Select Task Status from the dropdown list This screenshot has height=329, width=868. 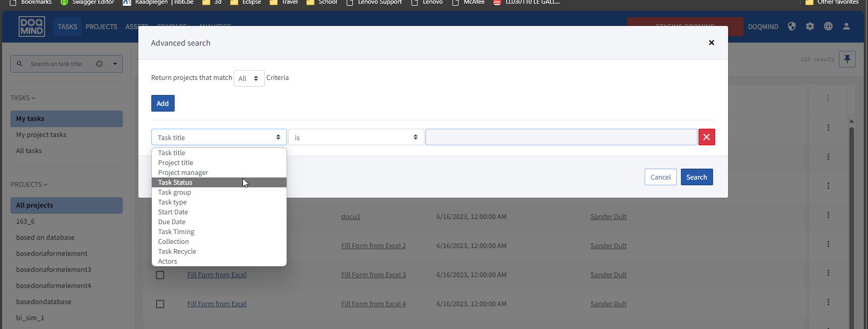click(x=175, y=183)
